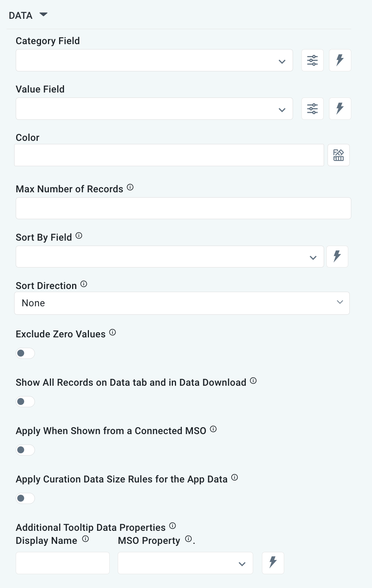Click the Display Name input field
The width and height of the screenshot is (372, 588).
(63, 563)
